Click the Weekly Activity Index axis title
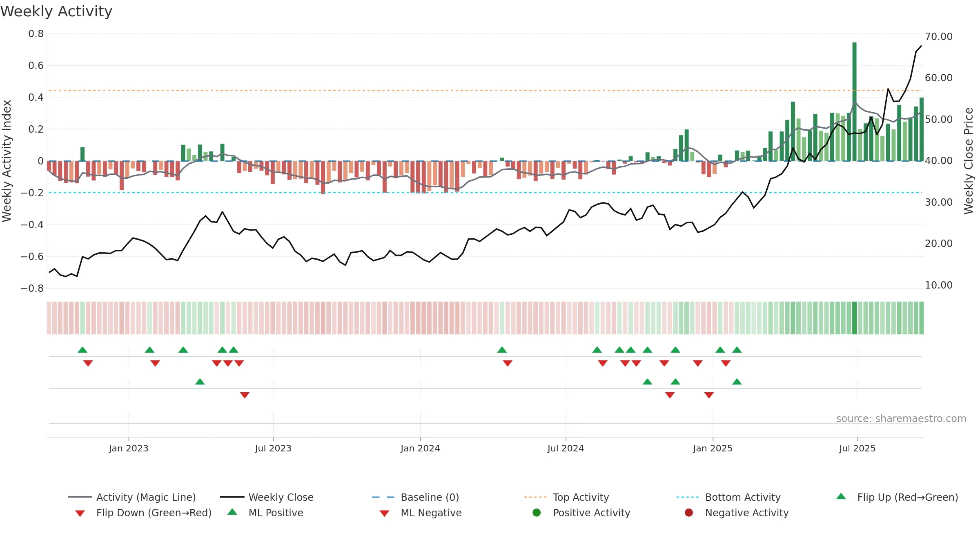 (x=7, y=161)
